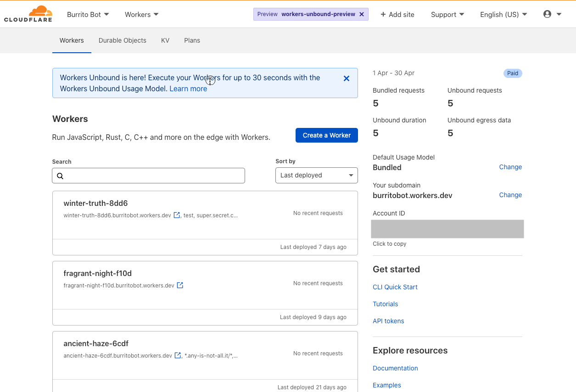576x392 pixels.
Task: Change the Default Usage Model
Action: tap(510, 167)
